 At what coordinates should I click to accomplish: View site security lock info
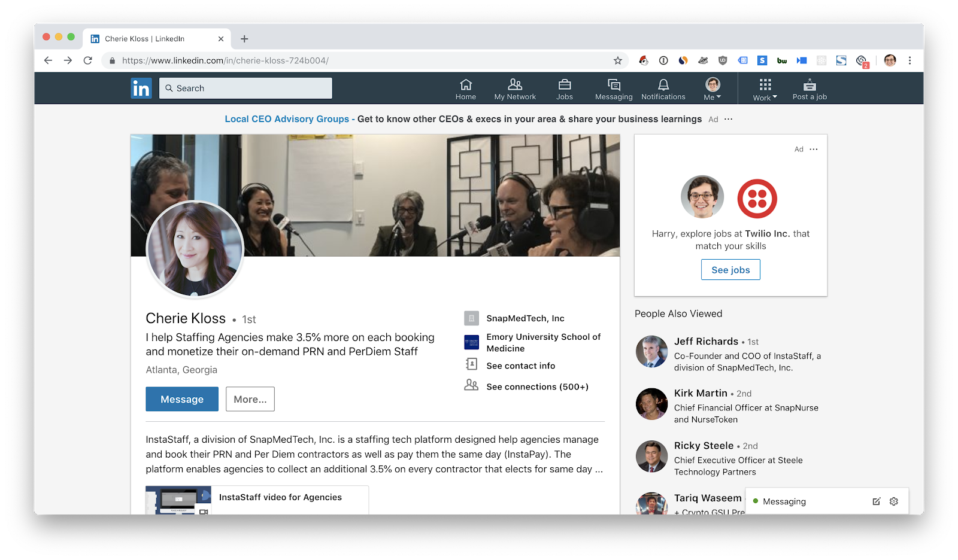pyautogui.click(x=112, y=60)
